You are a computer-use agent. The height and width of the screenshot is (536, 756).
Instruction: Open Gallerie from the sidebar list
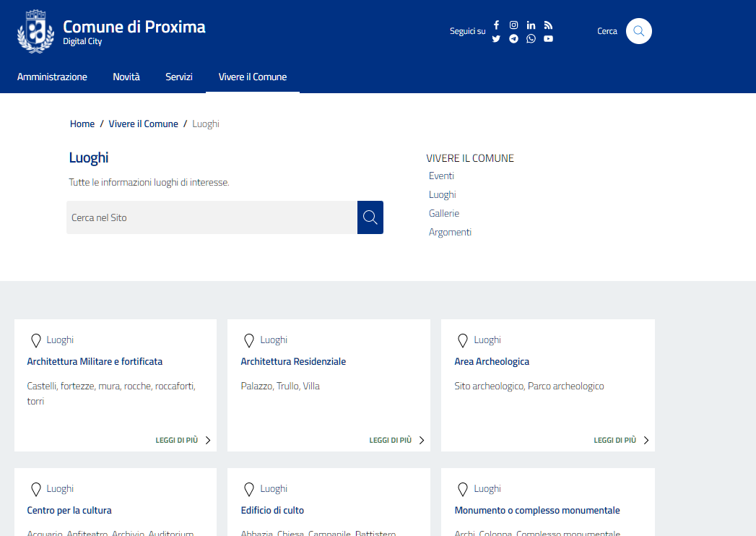click(443, 214)
